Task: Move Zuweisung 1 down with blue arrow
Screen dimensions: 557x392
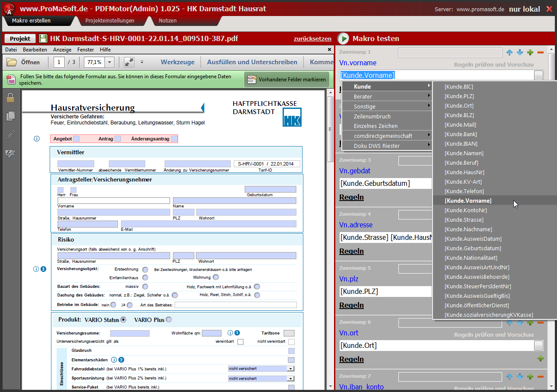Action: coord(520,52)
